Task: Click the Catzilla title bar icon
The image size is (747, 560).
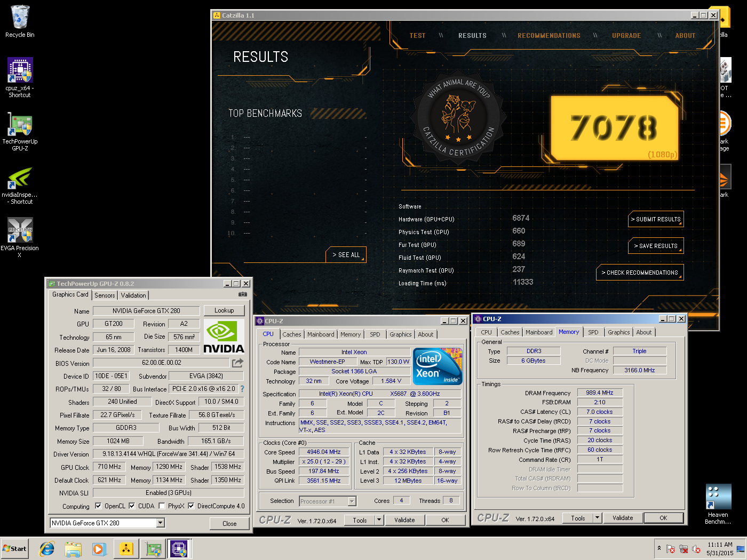Action: [x=217, y=15]
